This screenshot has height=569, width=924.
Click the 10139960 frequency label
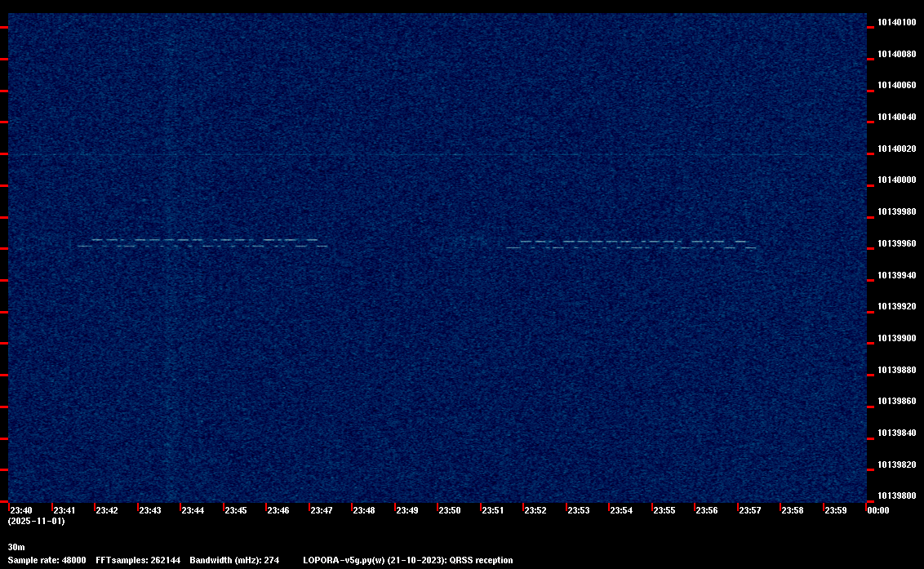pos(897,243)
